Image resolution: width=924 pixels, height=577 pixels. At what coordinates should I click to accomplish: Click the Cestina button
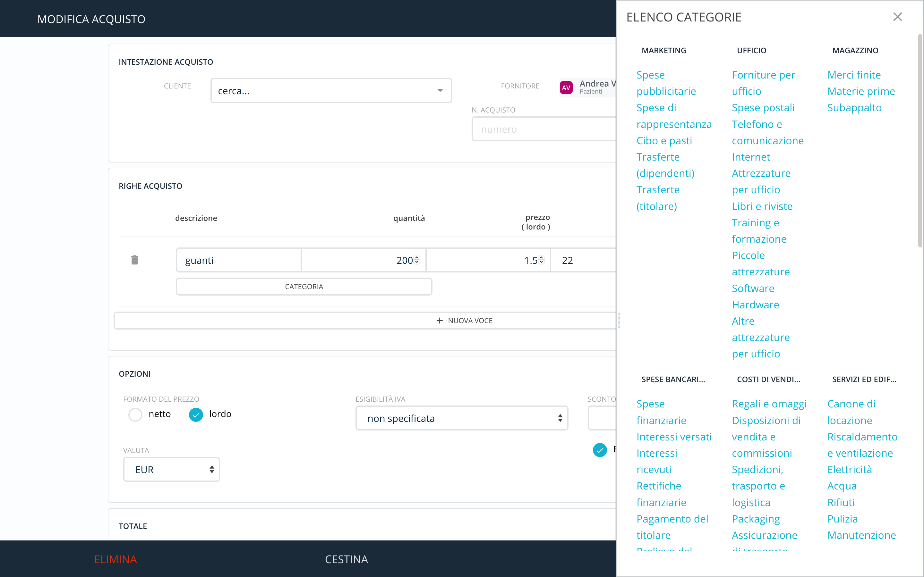pyautogui.click(x=346, y=559)
